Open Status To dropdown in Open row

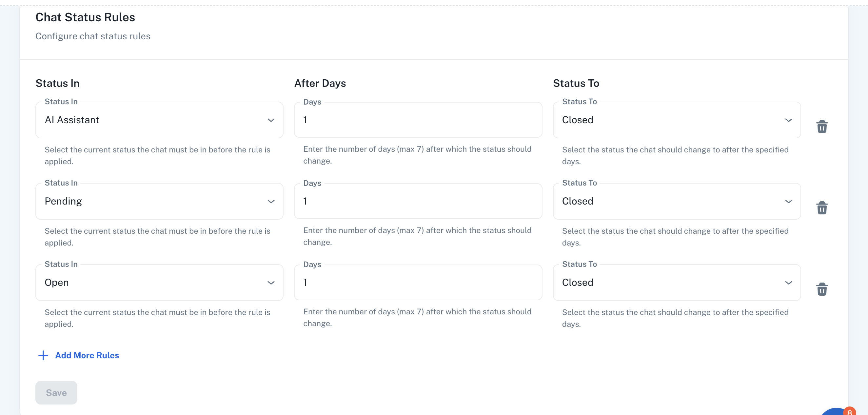click(x=677, y=283)
